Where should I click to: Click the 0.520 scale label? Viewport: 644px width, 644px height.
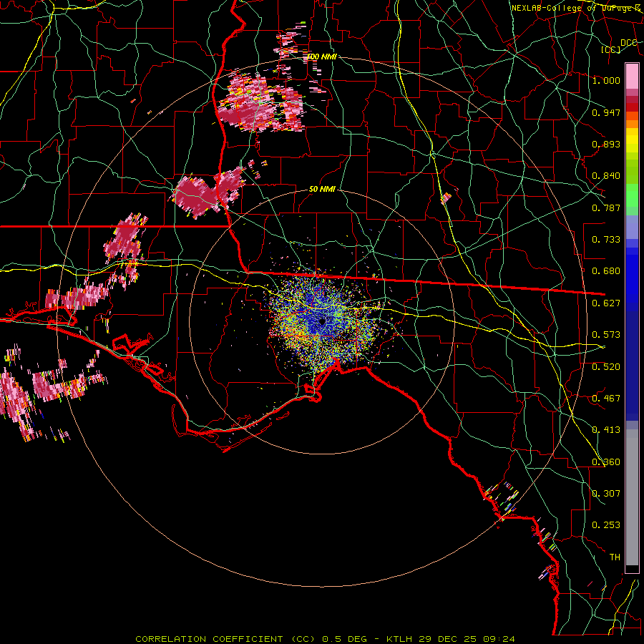(606, 367)
